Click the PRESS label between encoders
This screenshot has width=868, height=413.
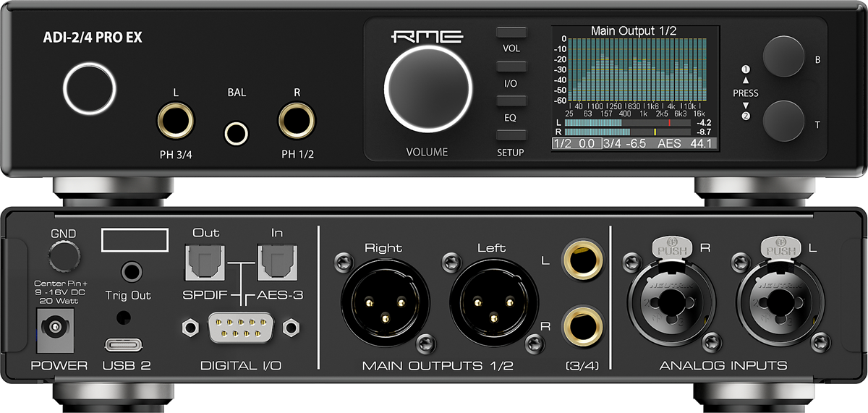coord(746,93)
